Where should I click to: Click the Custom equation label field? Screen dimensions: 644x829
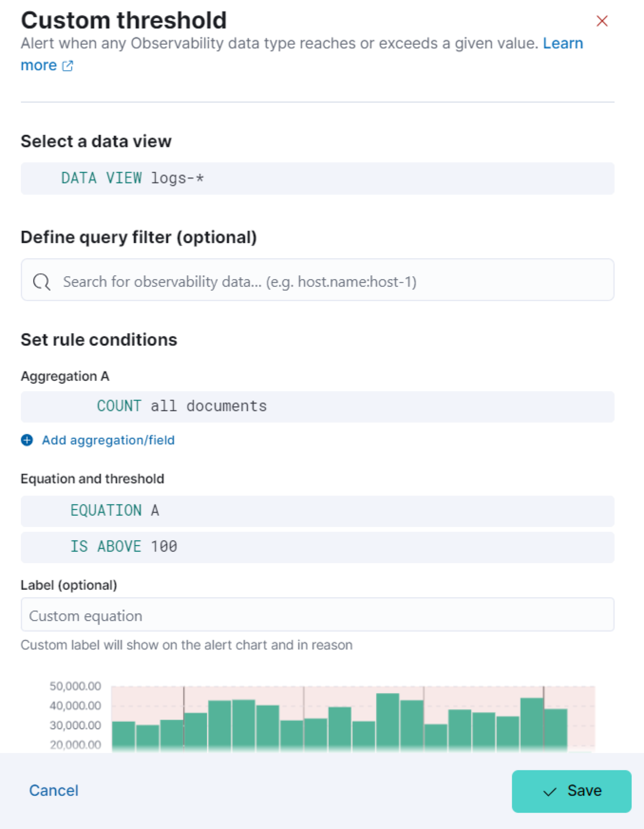pyautogui.click(x=317, y=615)
